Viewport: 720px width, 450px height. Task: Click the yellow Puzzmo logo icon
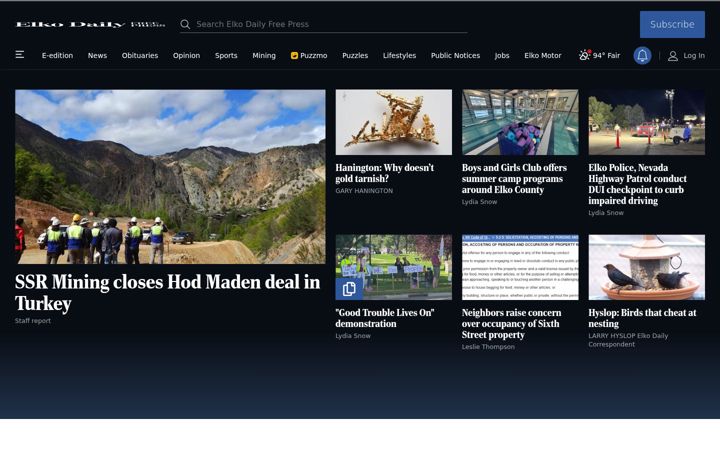coord(294,56)
